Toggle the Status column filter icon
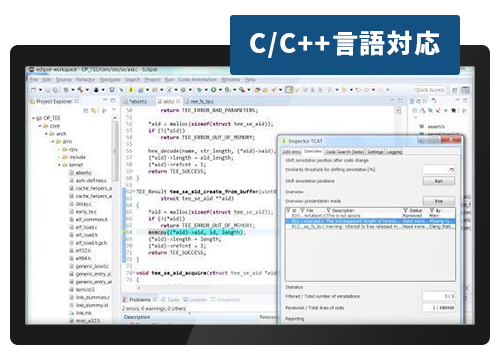The width and height of the screenshot is (500, 360). point(406,210)
